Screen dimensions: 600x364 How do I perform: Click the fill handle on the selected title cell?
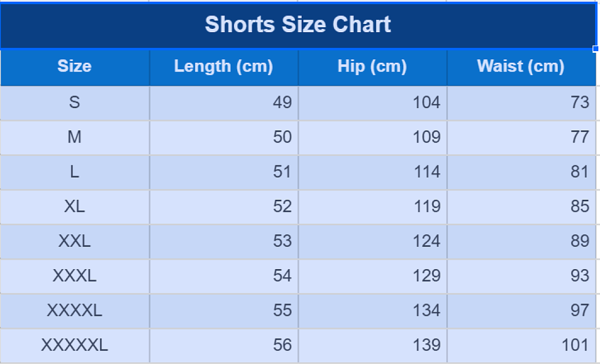tap(596, 49)
